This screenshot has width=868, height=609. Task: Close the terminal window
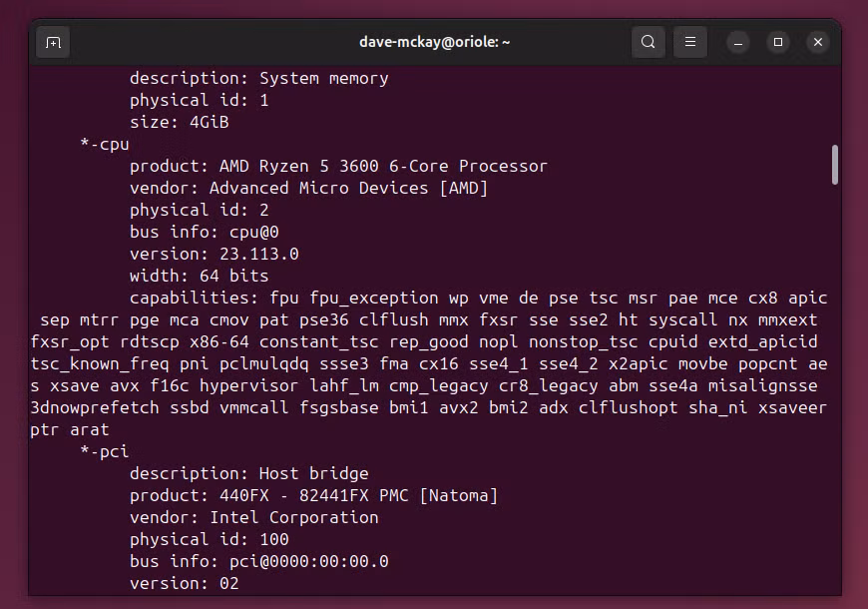click(818, 42)
